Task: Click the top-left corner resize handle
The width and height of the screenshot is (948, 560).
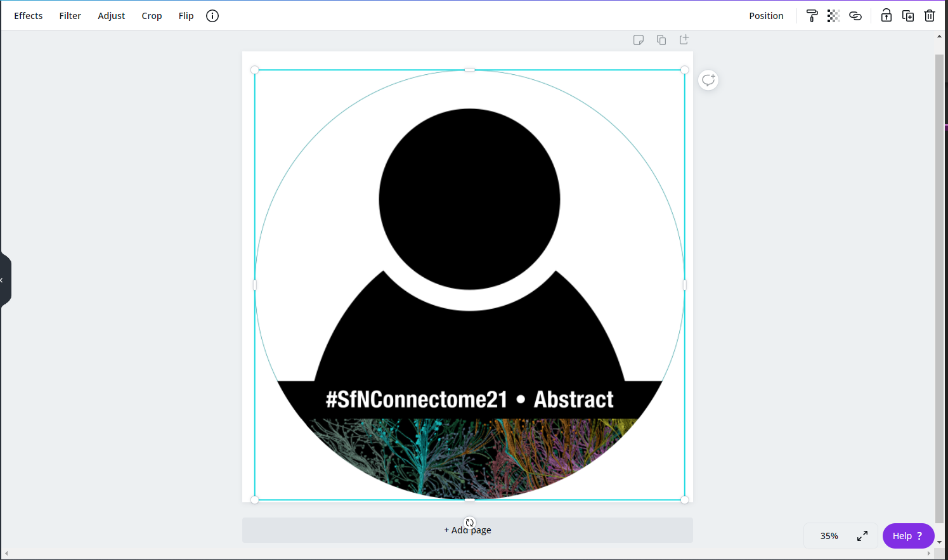Action: click(255, 70)
